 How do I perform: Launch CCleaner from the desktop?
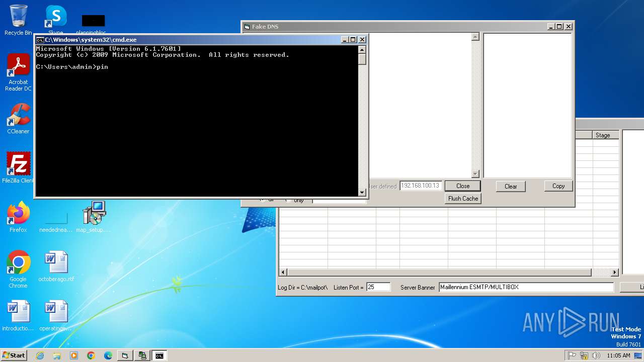pos(18,119)
